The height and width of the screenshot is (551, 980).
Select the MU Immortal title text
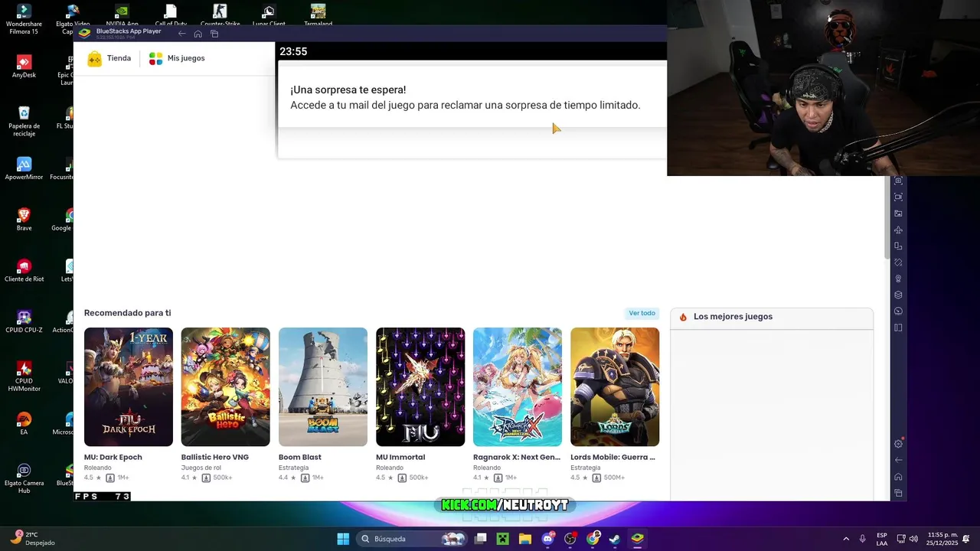[400, 457]
